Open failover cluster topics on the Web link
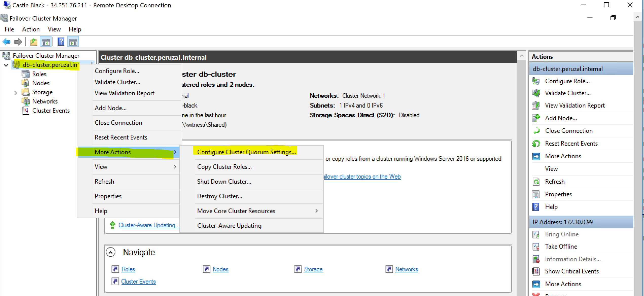The width and height of the screenshot is (644, 296). point(362,177)
